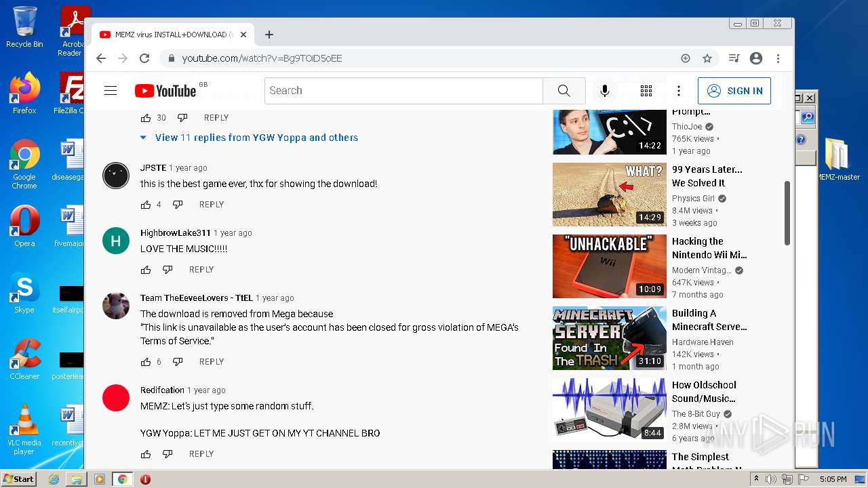
Task: Click the 5:05 PM taskbar clock
Action: click(833, 479)
